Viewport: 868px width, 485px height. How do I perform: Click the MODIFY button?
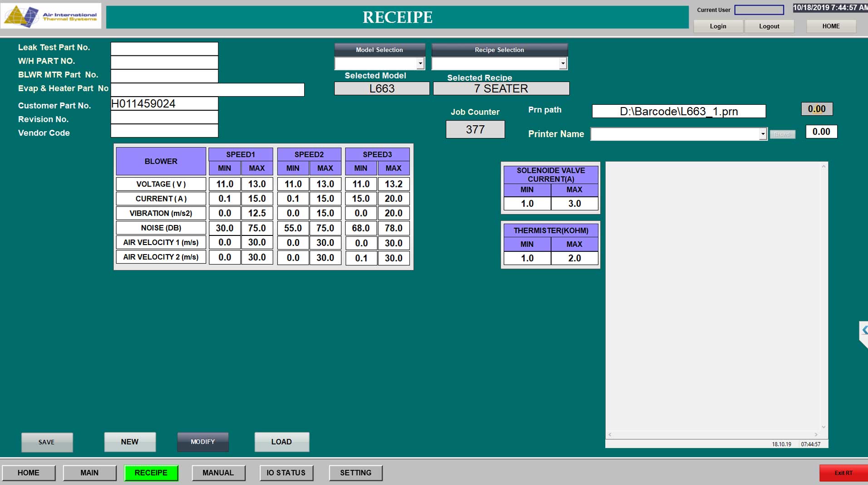pyautogui.click(x=203, y=442)
